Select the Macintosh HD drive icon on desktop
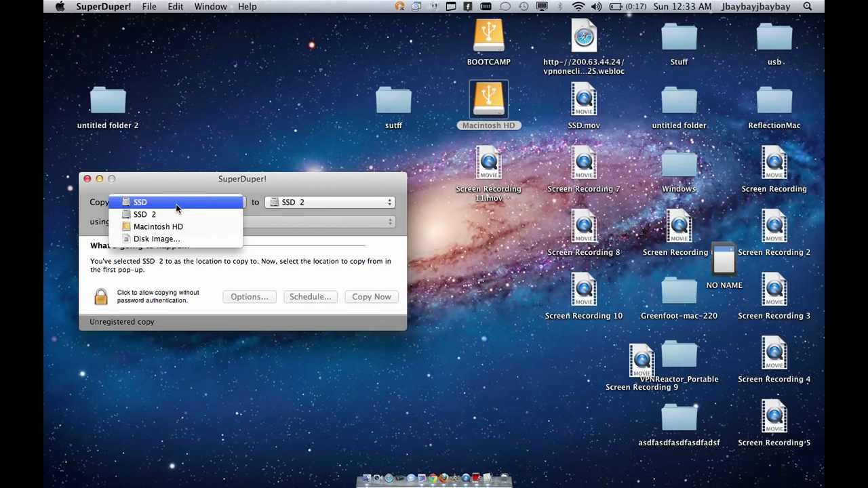The image size is (868, 488). click(x=488, y=98)
